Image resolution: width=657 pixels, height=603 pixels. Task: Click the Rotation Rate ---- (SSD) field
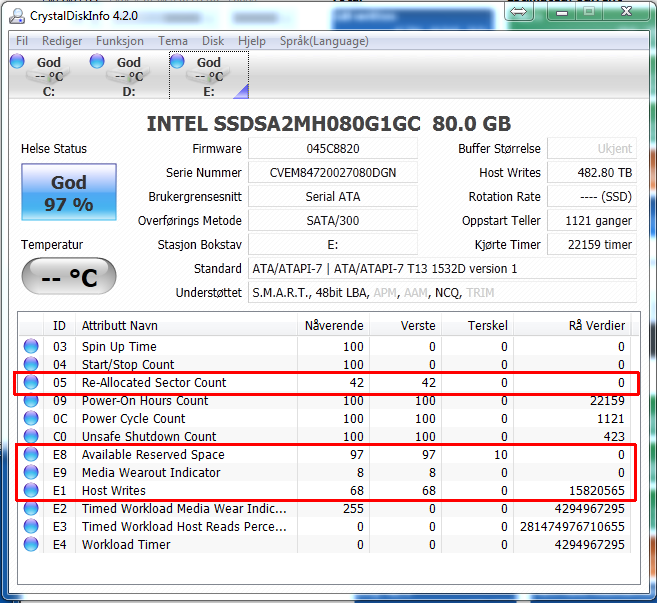tap(592, 197)
